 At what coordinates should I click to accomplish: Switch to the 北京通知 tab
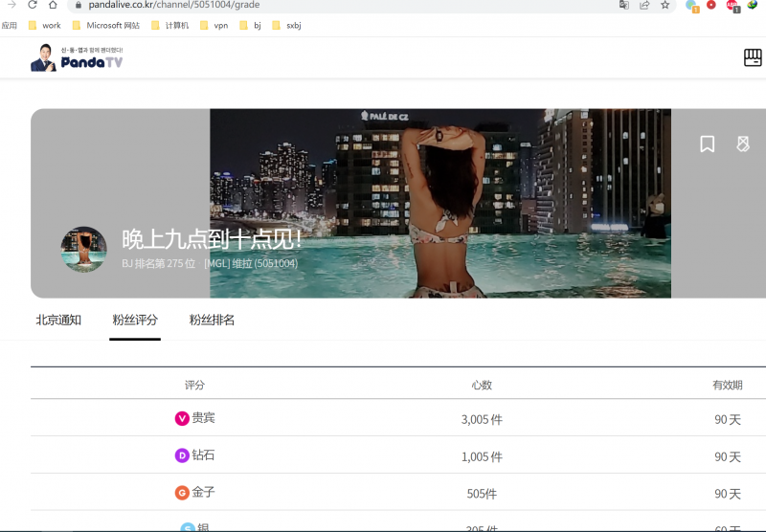(58, 321)
